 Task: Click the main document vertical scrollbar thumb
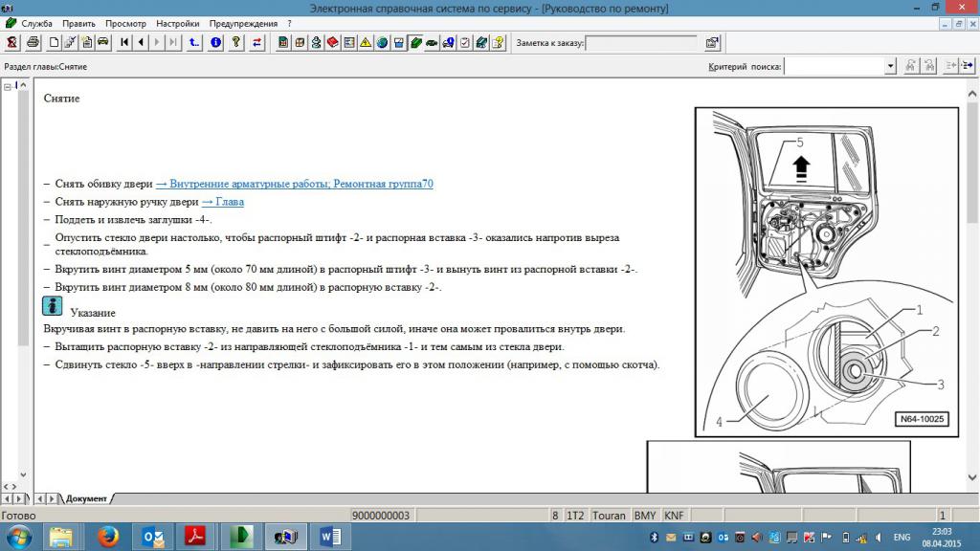pyautogui.click(x=972, y=161)
